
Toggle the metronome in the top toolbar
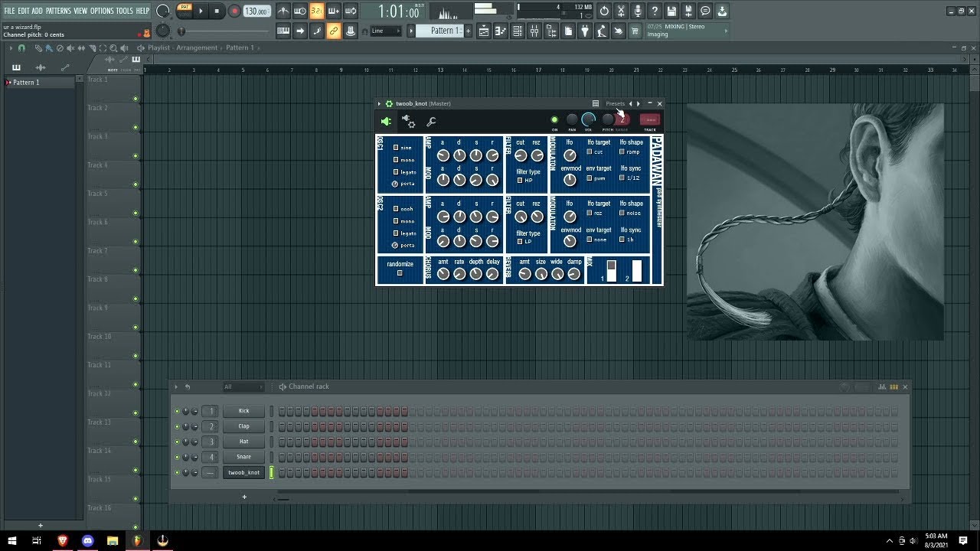click(x=283, y=11)
